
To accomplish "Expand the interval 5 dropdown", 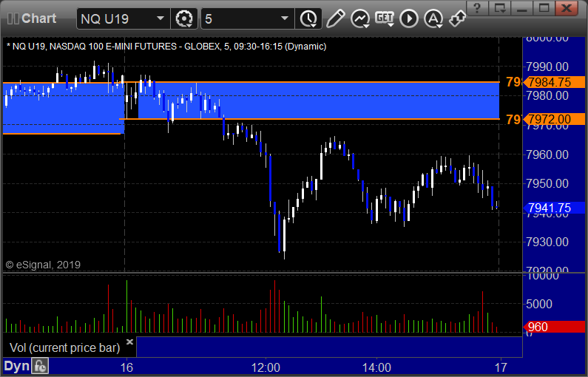I will pos(285,18).
